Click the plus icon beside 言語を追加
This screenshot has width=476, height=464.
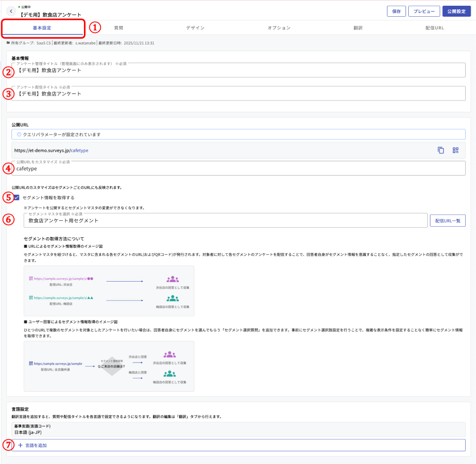click(x=21, y=445)
